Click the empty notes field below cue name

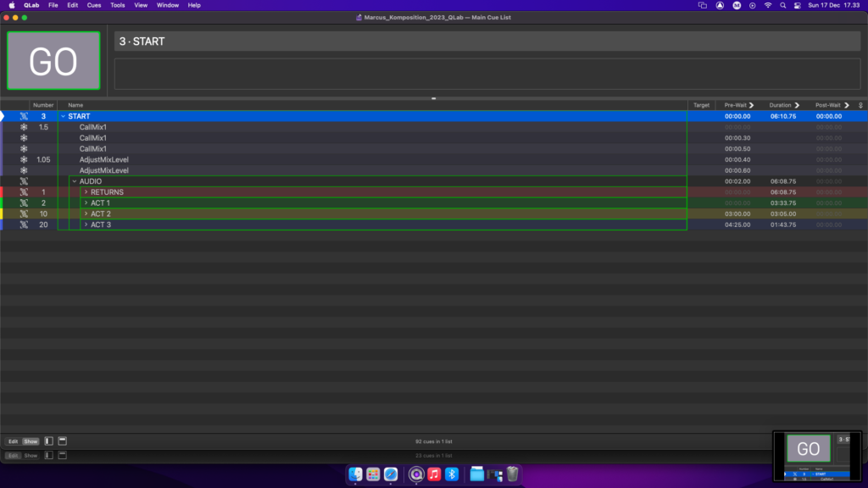[x=487, y=74]
